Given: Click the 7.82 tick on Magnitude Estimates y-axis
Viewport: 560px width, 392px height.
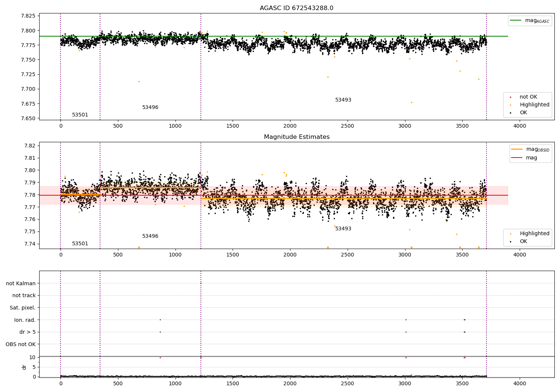Looking at the screenshot, I should pyautogui.click(x=30, y=146).
